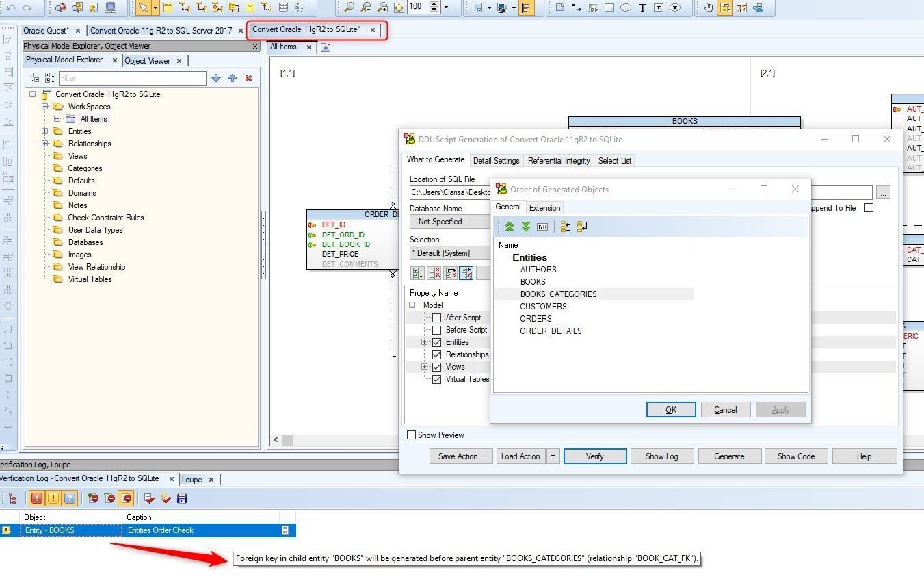Expand the All Items workspace node
The height and width of the screenshot is (581, 924).
(57, 119)
